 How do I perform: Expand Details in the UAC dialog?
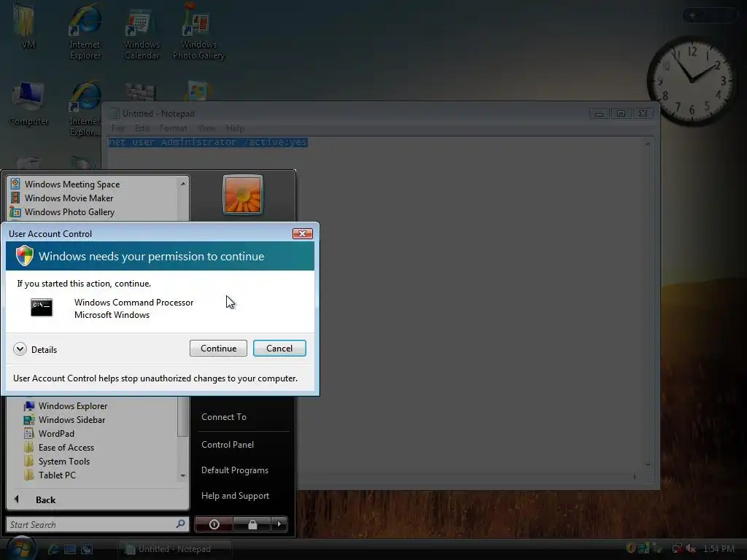(35, 349)
